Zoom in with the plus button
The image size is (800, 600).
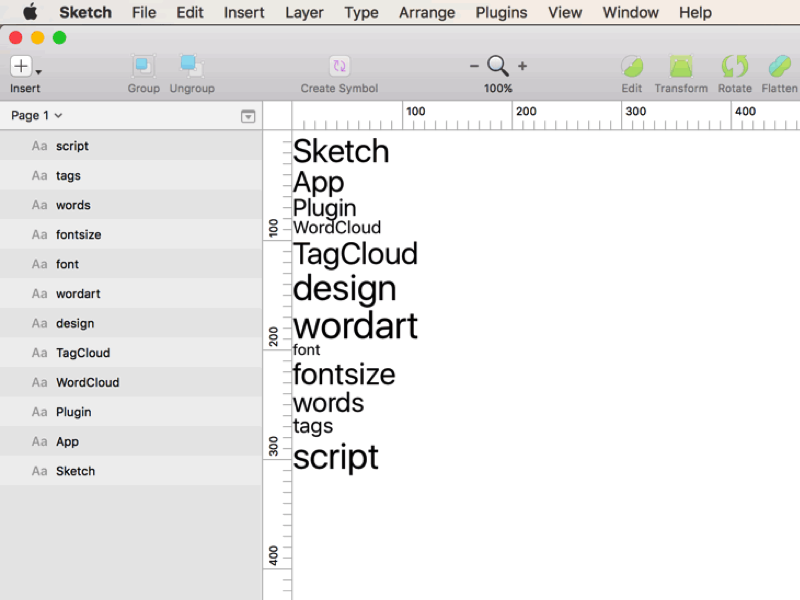(x=522, y=66)
